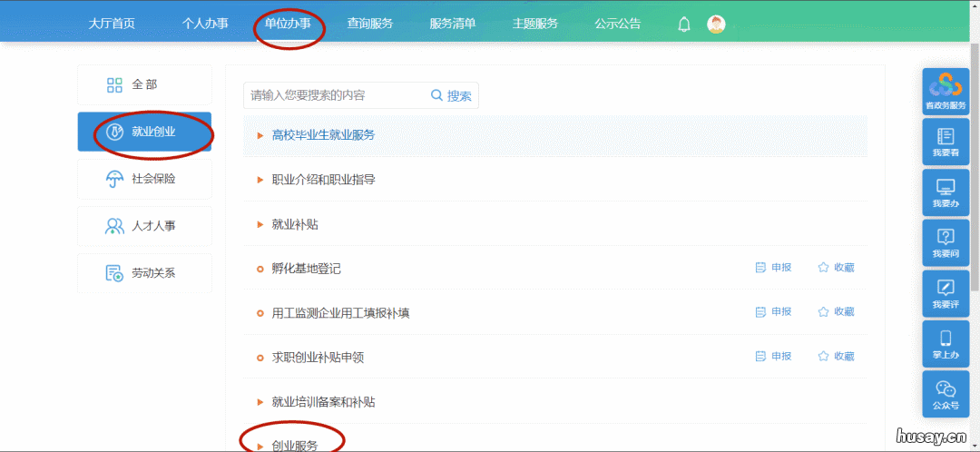980x452 pixels.
Task: Open 孵化基地登记 item text
Action: click(x=307, y=269)
